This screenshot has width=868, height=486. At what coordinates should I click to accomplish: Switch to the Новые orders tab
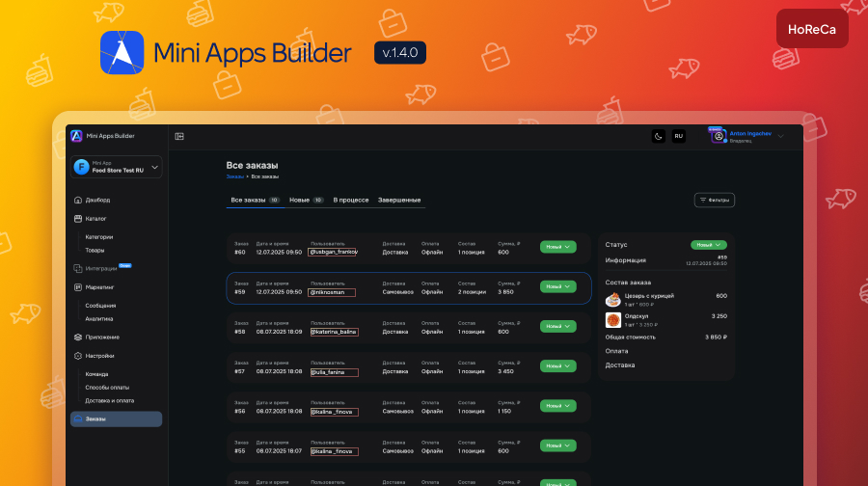tap(306, 200)
